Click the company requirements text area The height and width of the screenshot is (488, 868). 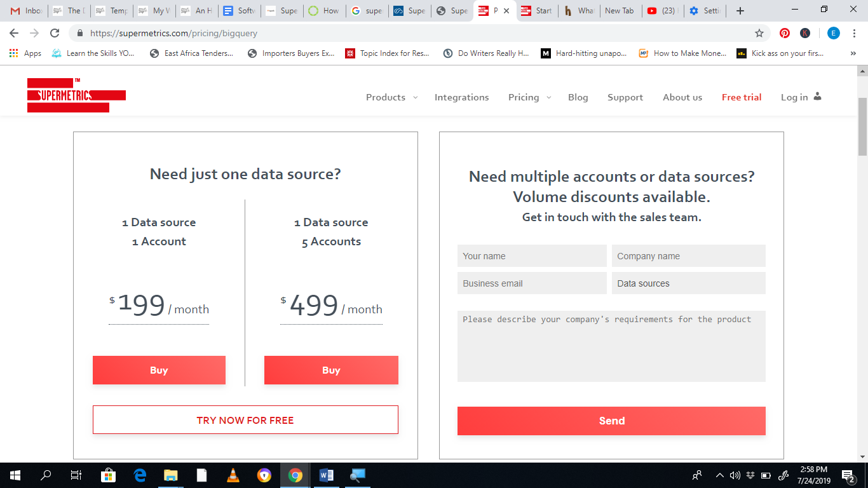click(611, 346)
